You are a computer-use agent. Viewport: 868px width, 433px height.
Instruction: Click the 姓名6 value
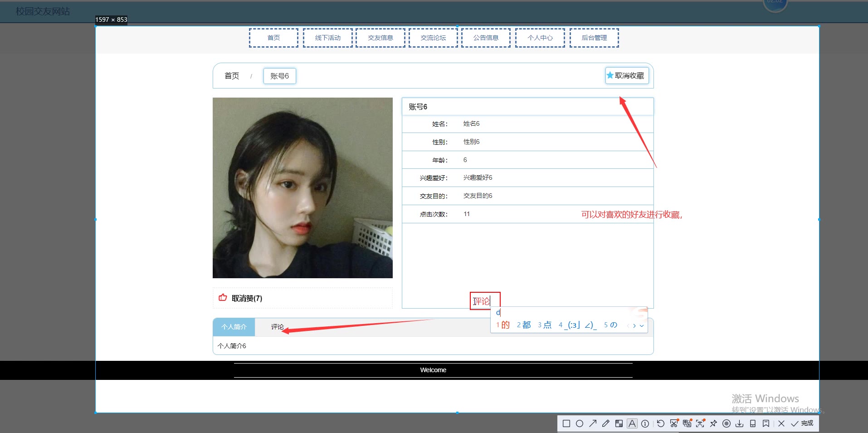(x=471, y=123)
